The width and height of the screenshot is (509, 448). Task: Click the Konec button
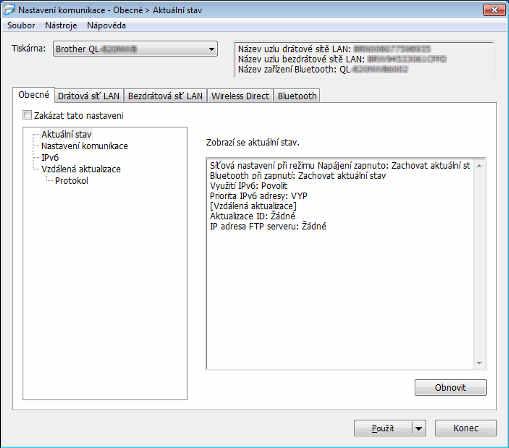[466, 428]
